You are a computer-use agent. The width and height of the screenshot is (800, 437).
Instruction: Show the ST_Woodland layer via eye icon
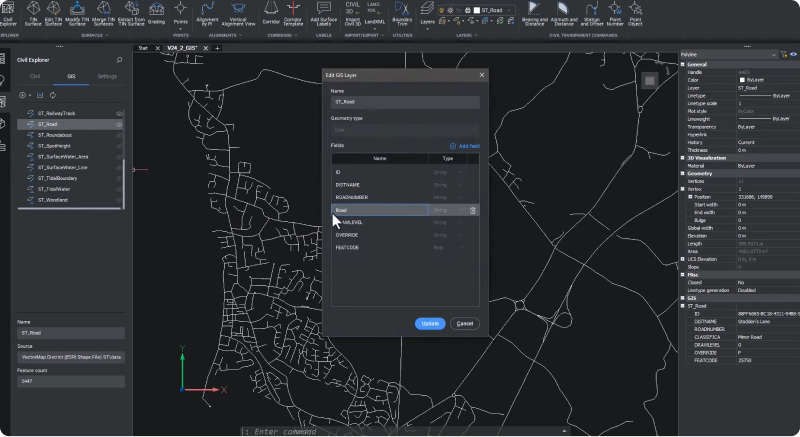click(x=119, y=199)
